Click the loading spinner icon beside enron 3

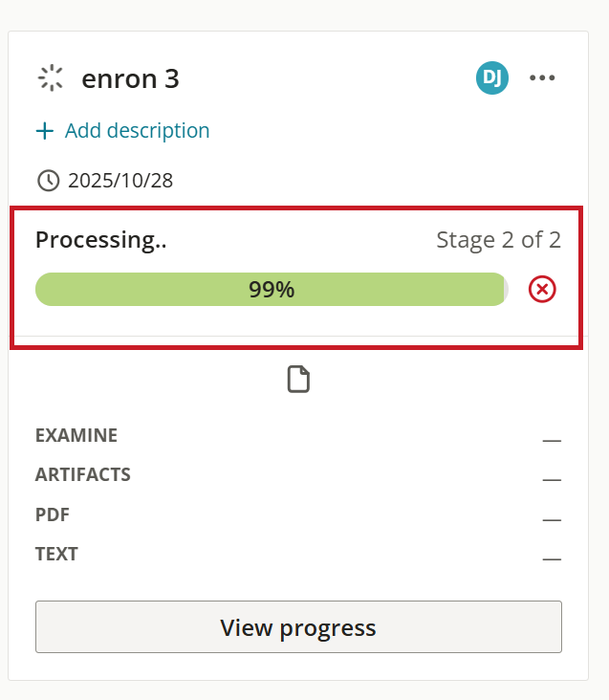click(51, 78)
